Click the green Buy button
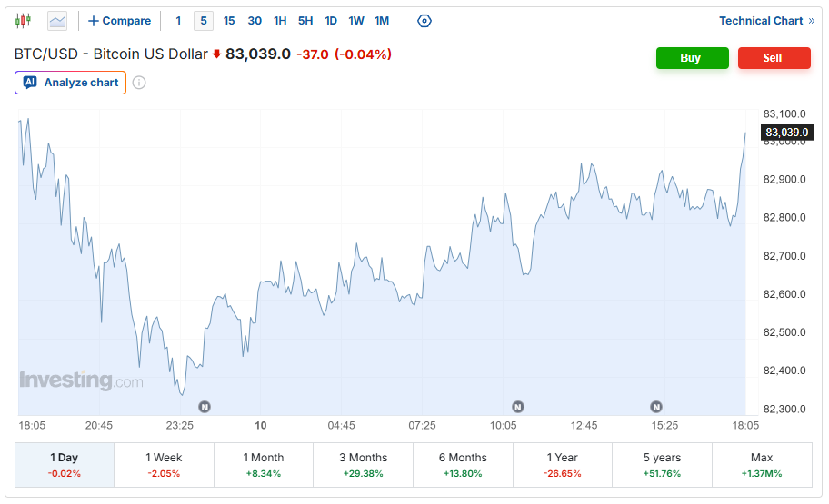This screenshot has height=504, width=829. point(693,58)
